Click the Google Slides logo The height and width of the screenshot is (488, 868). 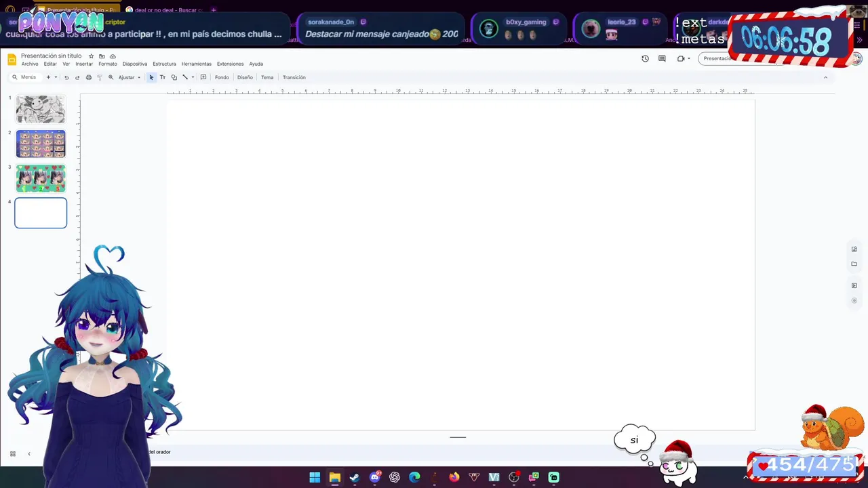tap(11, 60)
